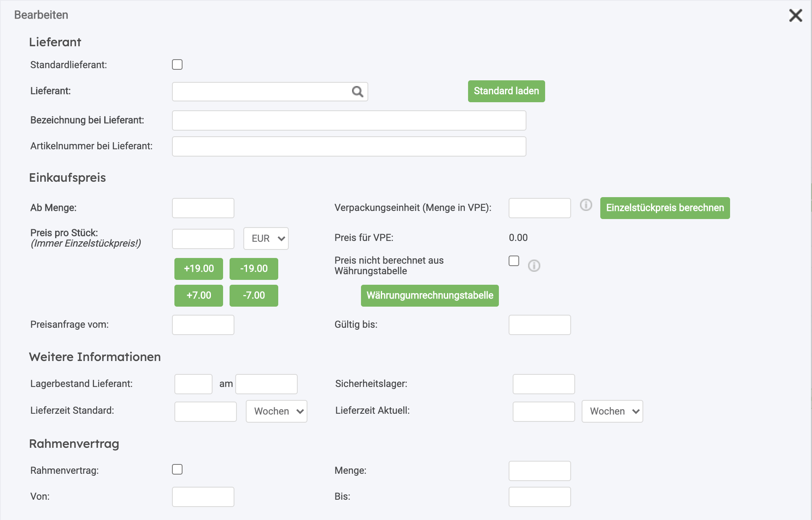Open the EUR currency dropdown
This screenshot has width=812, height=520.
266,239
